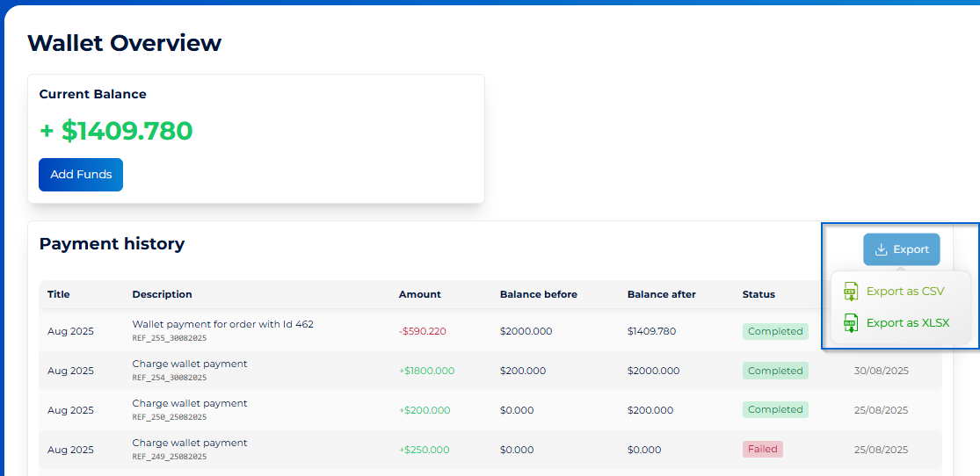Viewport: 980px width, 476px height.
Task: Click the Balance after column header
Action: pos(661,294)
